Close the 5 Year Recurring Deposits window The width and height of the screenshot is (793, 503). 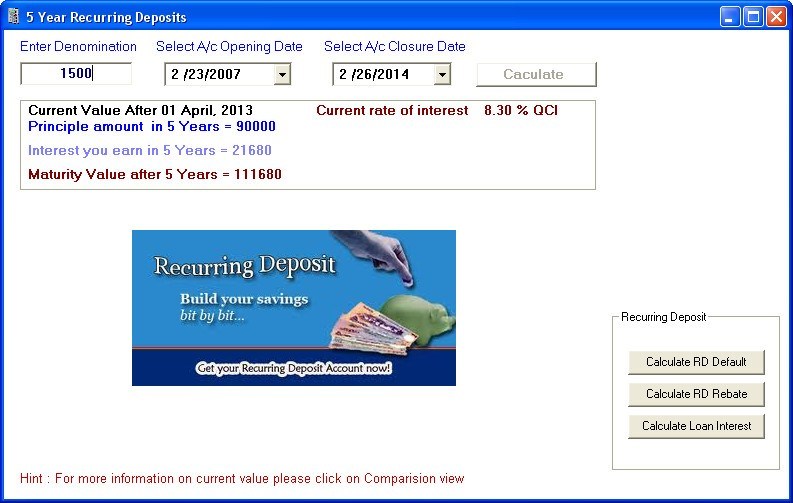(x=775, y=17)
